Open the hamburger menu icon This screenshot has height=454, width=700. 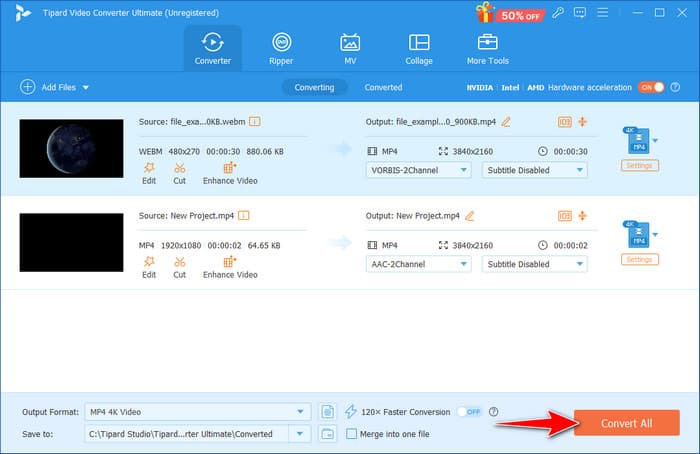coord(603,12)
